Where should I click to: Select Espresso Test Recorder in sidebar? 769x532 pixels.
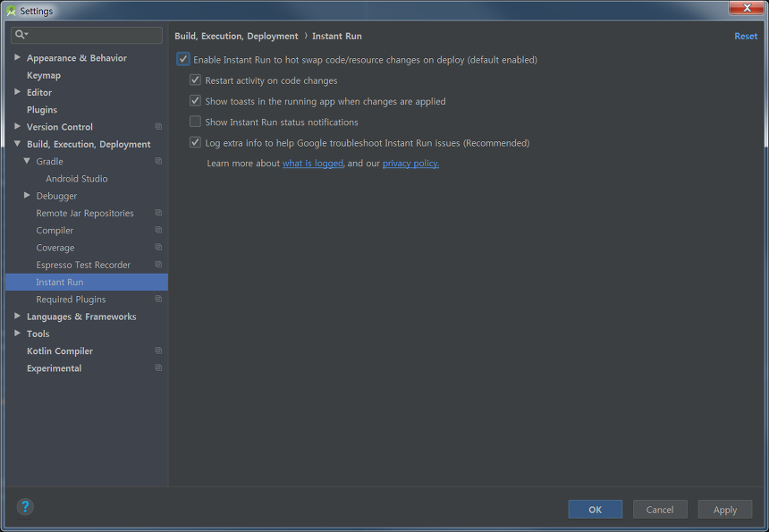tap(83, 265)
